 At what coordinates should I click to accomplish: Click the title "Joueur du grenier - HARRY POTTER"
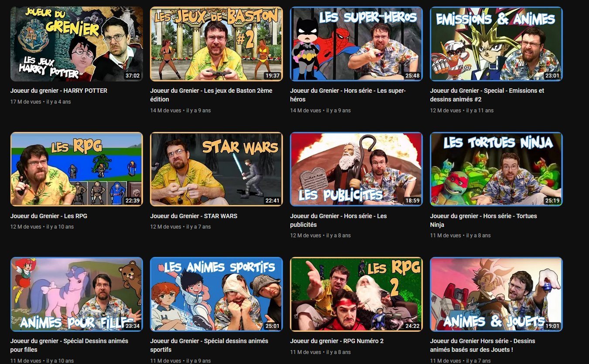59,91
